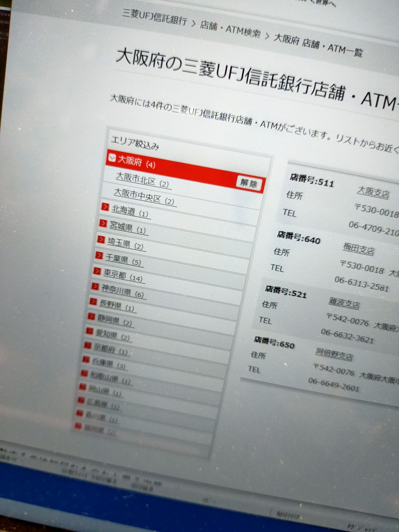Image resolution: width=399 pixels, height=532 pixels.
Task: Go to 三菱UFJ信託銀行 in the breadcrumb
Action: (x=155, y=17)
